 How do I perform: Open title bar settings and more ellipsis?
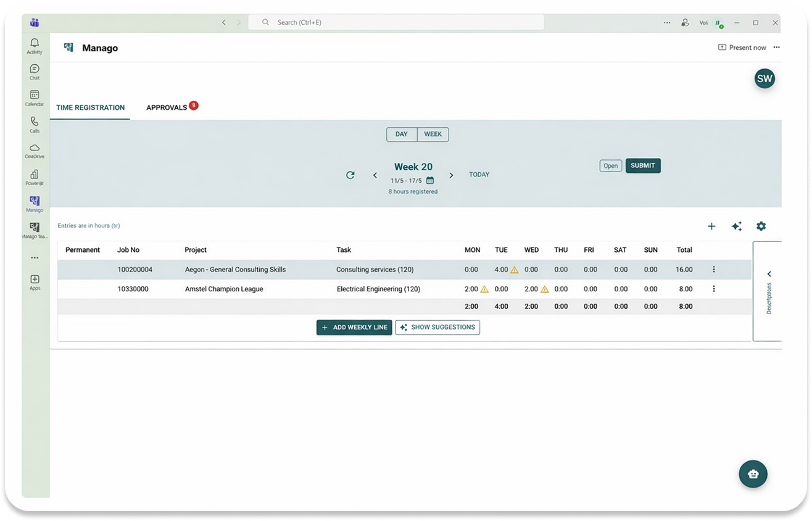point(667,22)
